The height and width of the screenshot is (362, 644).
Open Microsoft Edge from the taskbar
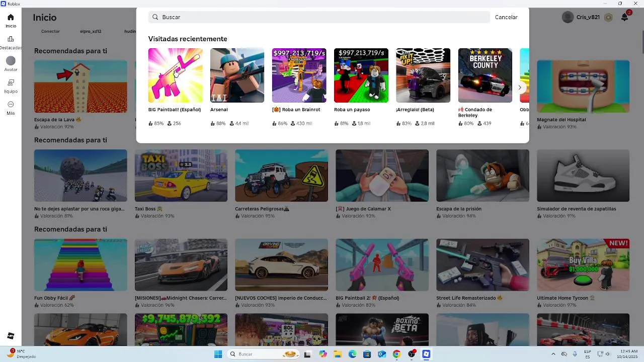click(352, 354)
